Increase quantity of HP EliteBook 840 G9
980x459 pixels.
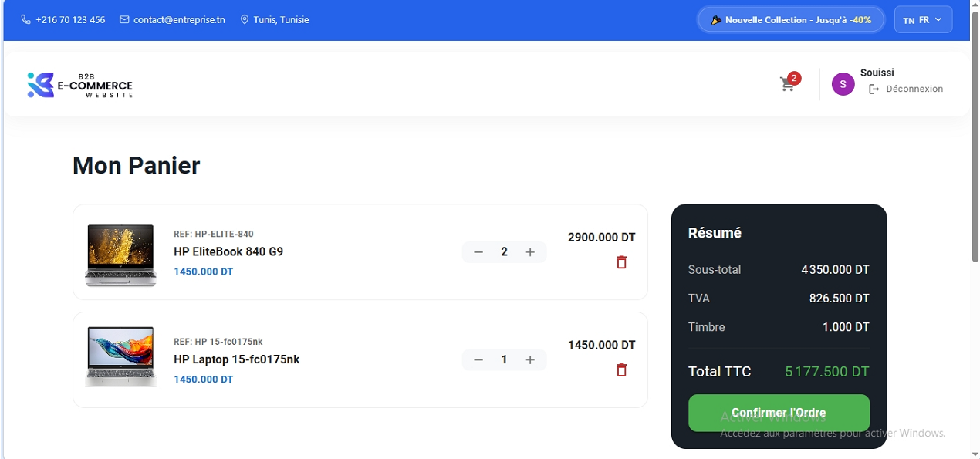pos(530,252)
